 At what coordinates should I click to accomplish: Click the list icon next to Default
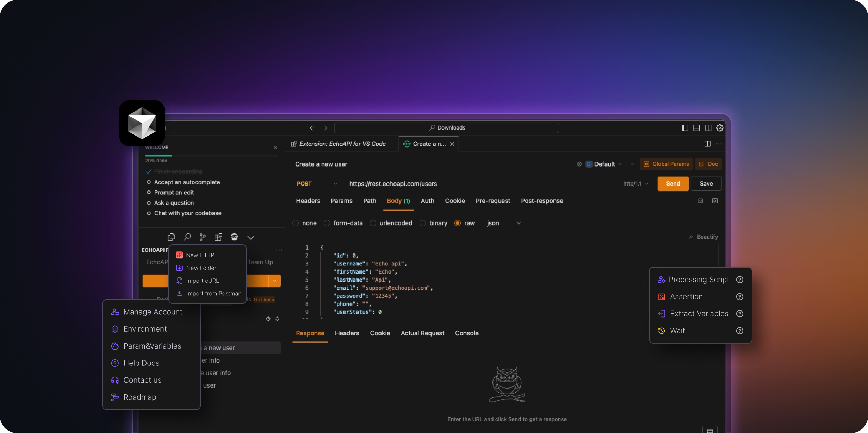click(x=632, y=164)
